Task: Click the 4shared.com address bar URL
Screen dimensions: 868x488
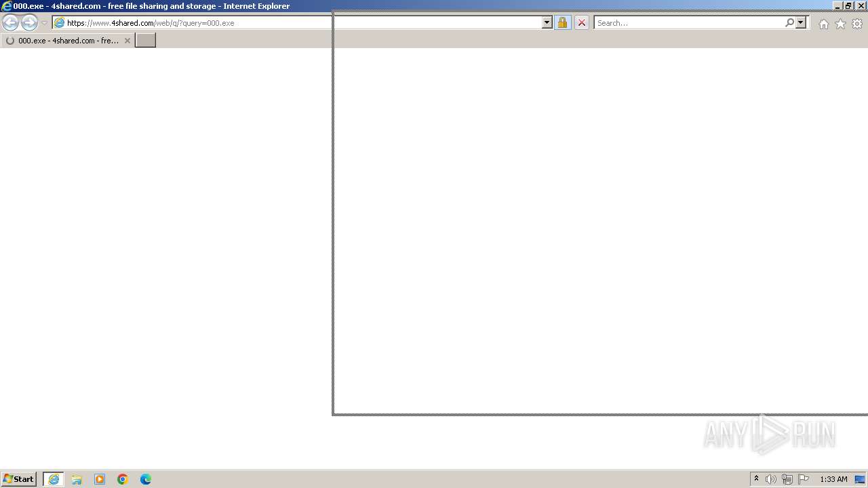Action: pos(151,23)
